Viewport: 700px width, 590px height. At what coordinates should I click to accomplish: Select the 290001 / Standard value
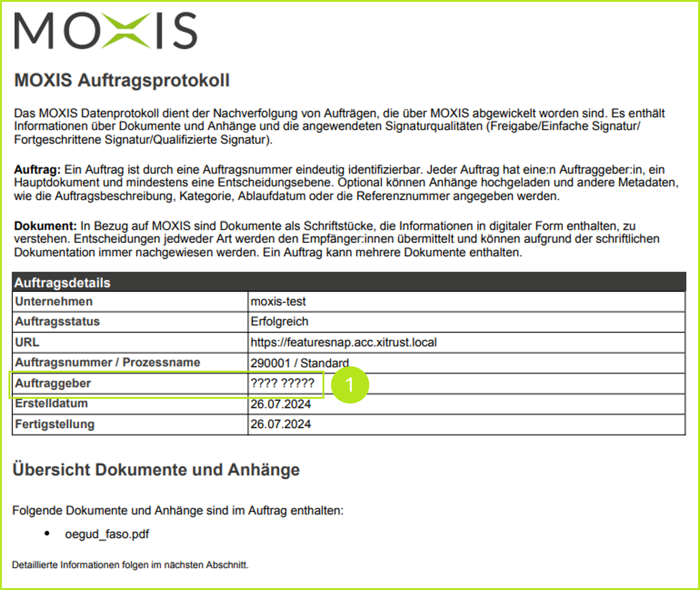300,363
